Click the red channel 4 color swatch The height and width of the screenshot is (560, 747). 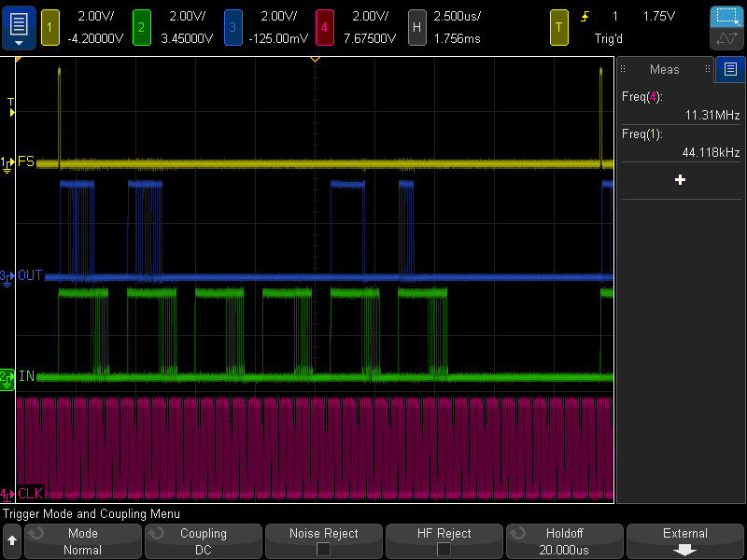coord(325,27)
